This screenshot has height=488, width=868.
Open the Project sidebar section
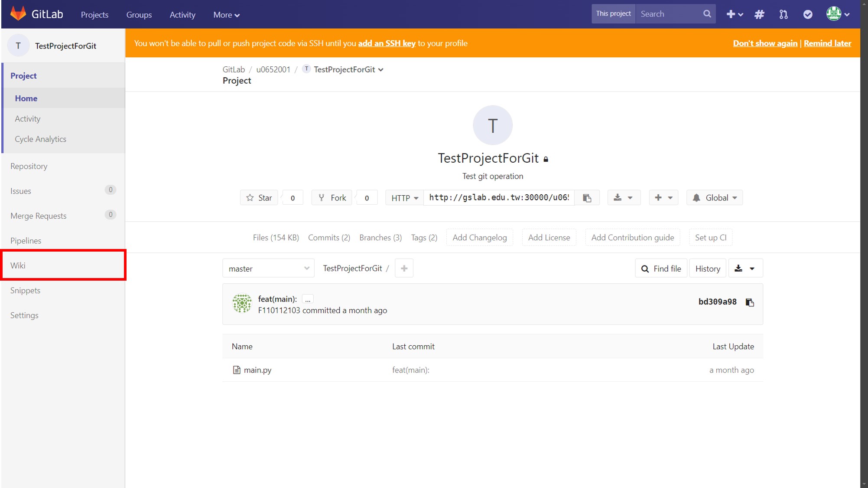click(64, 75)
